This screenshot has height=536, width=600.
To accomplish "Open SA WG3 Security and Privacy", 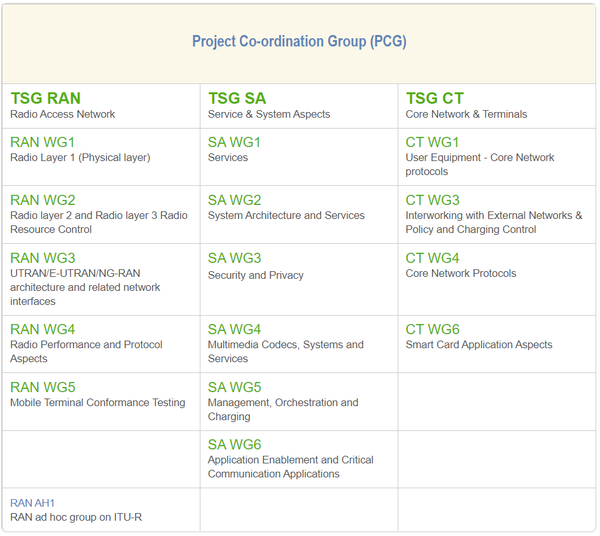I will tap(234, 258).
